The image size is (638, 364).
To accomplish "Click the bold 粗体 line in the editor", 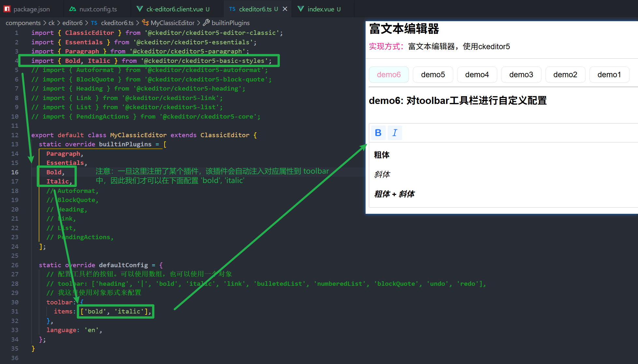I will [x=382, y=155].
